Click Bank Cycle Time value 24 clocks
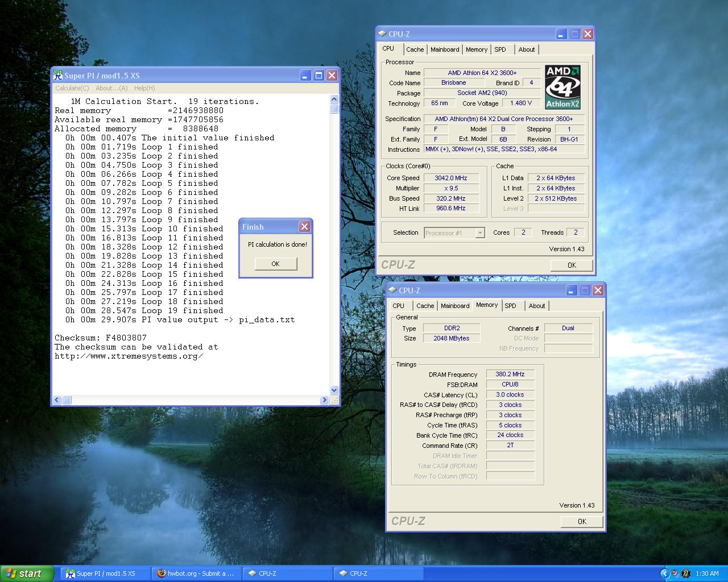 510,435
